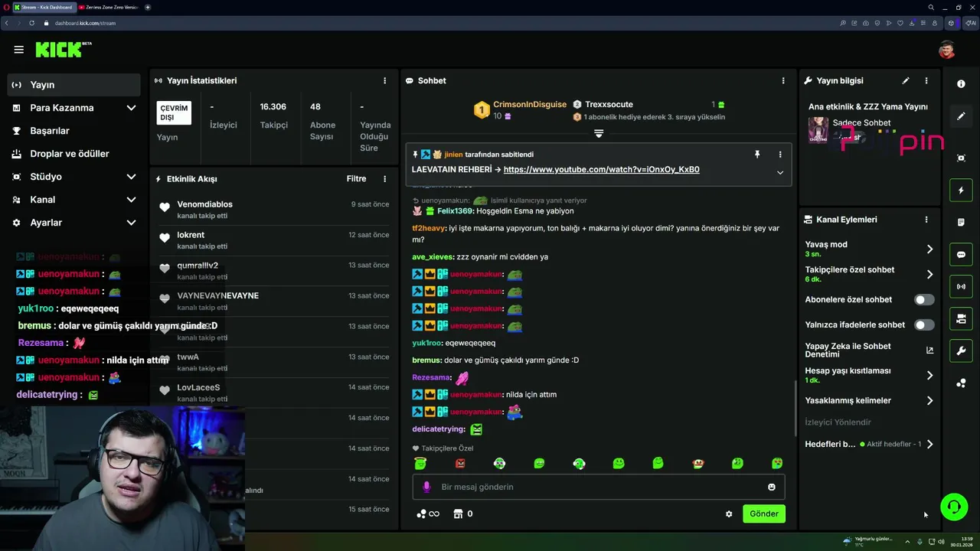This screenshot has height=551, width=980.
Task: Click the wrench icon in right sidebar
Action: (961, 350)
